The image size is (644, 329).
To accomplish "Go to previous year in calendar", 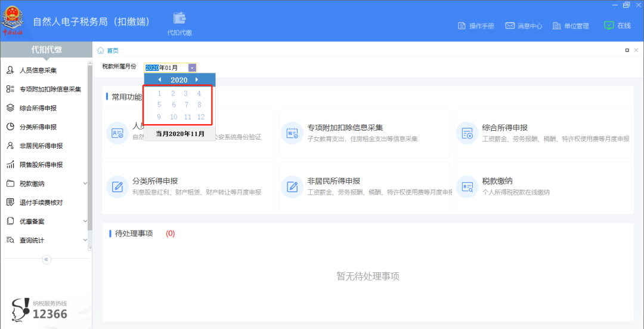I will (x=159, y=80).
